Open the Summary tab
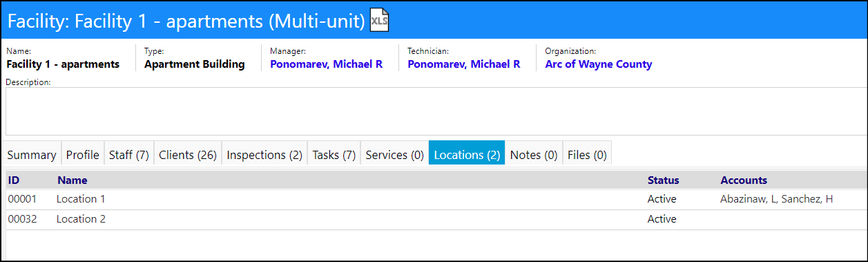Viewport: 868px width, 262px height. point(32,155)
